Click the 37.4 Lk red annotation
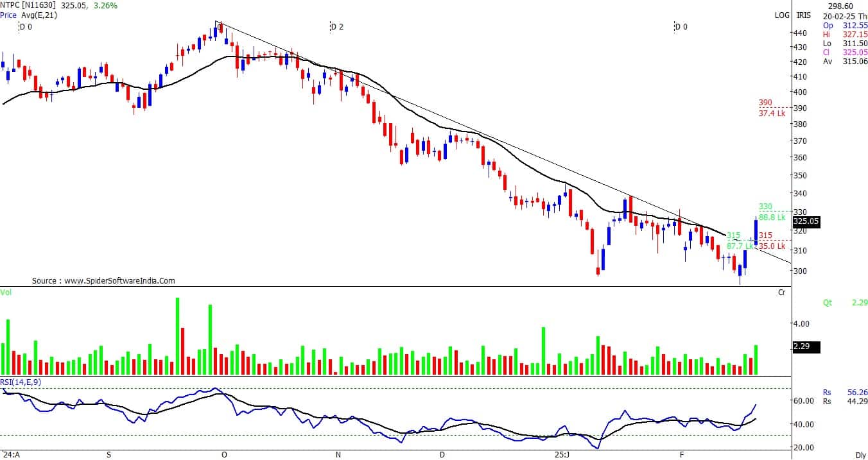 [x=772, y=114]
